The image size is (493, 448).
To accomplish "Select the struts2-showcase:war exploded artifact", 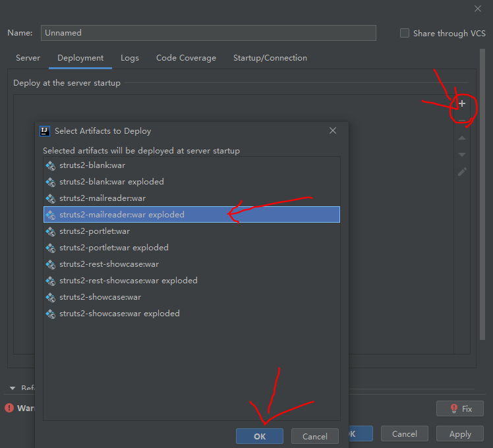I will 192,314.
